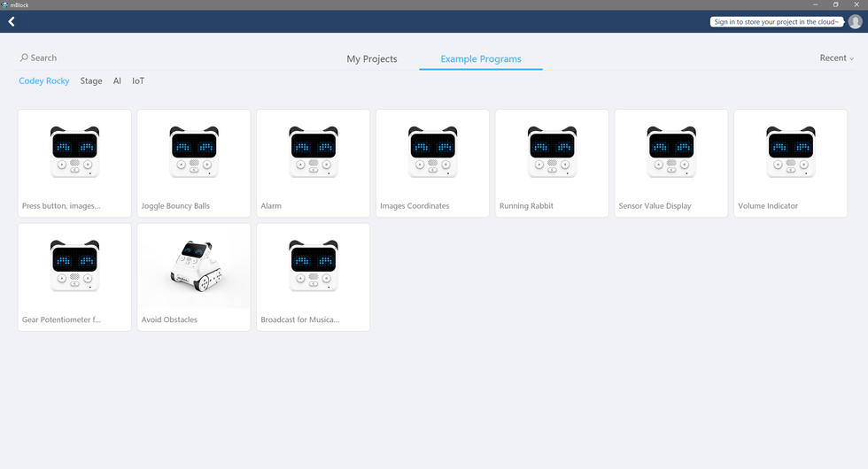Click the search magnifier icon
The image size is (868, 469).
click(24, 58)
